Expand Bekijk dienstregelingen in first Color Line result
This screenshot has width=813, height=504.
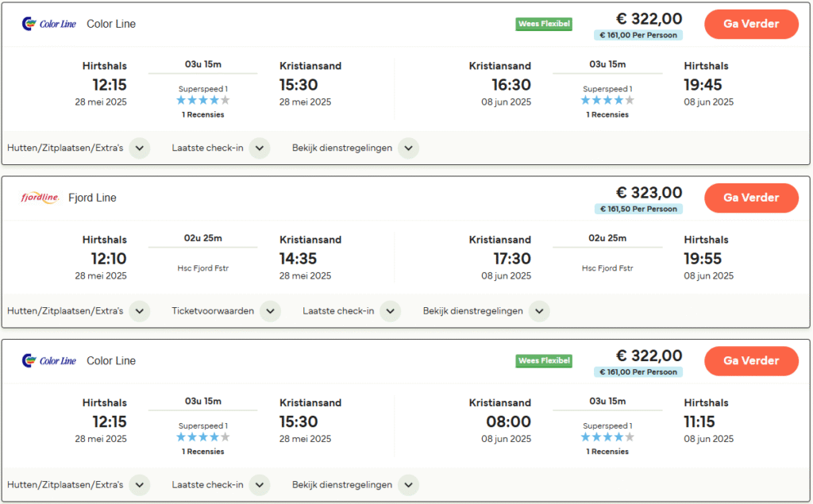pyautogui.click(x=408, y=148)
